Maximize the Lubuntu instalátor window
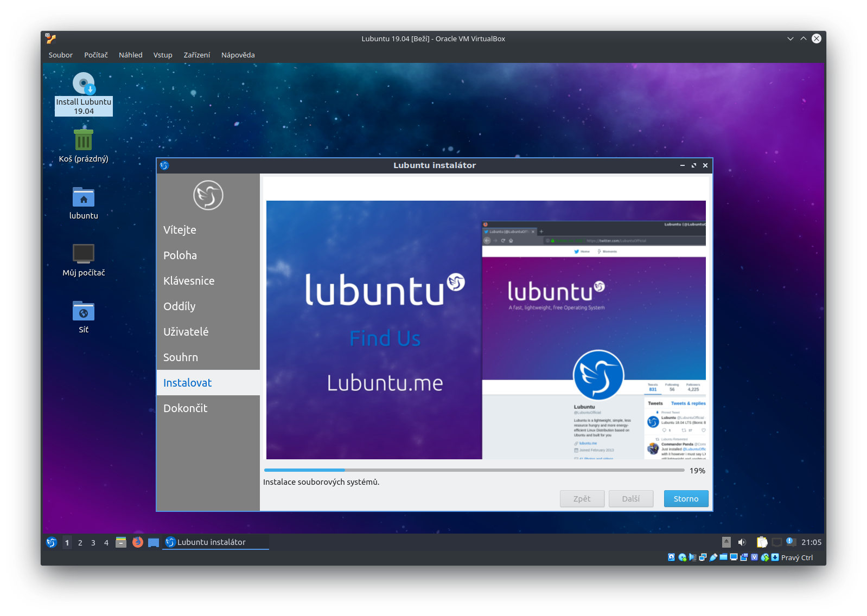Image resolution: width=867 pixels, height=616 pixels. click(x=694, y=165)
